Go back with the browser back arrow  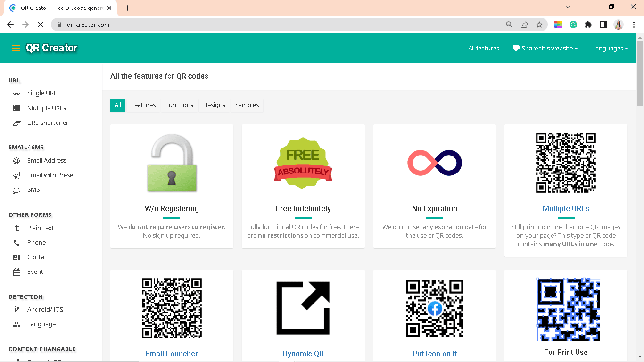(x=10, y=25)
